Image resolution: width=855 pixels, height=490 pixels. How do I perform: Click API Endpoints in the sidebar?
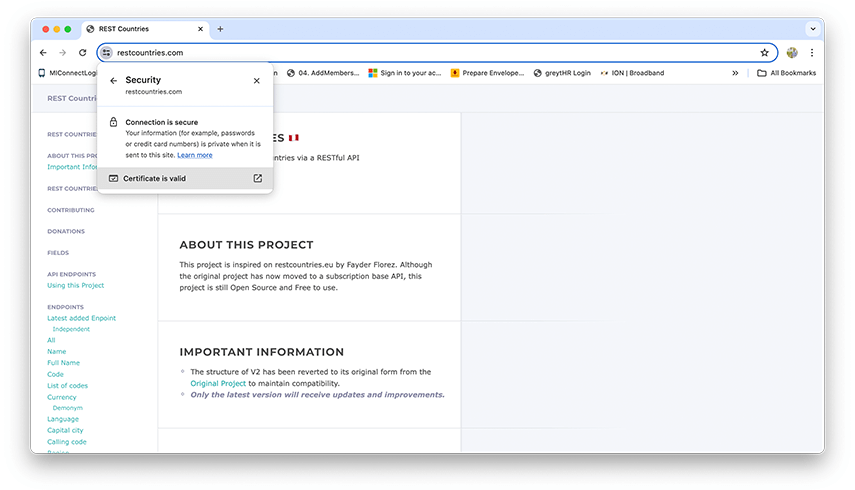point(71,274)
